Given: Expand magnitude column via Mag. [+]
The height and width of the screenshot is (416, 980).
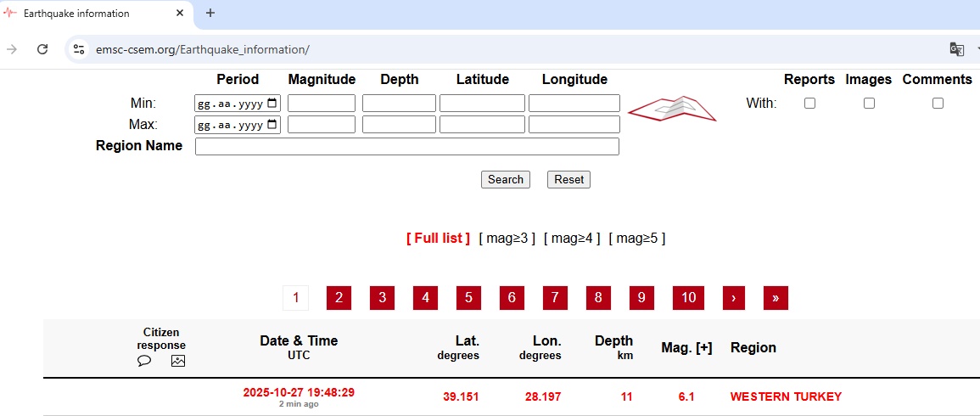Looking at the screenshot, I should (687, 348).
